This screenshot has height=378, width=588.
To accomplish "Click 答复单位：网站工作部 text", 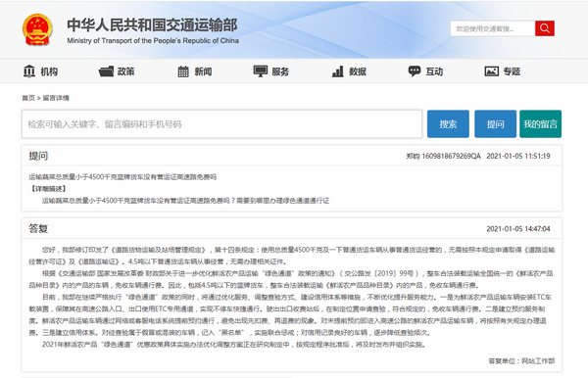I will coord(521,361).
